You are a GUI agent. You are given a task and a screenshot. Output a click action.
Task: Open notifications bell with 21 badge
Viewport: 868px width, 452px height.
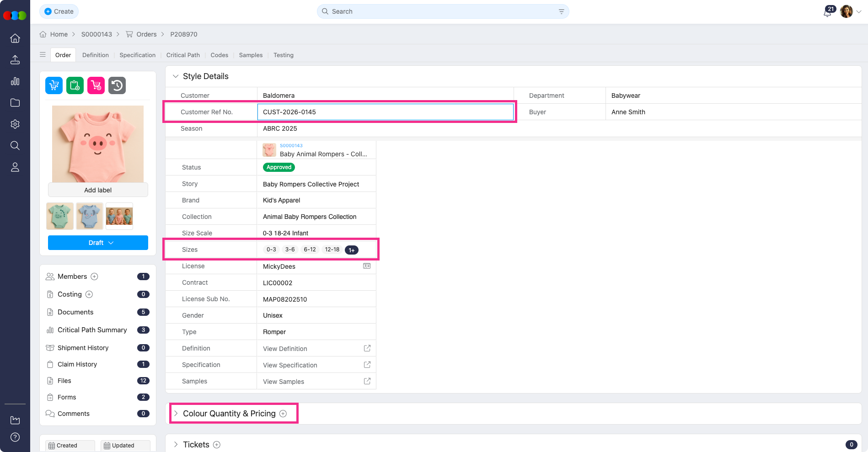827,12
